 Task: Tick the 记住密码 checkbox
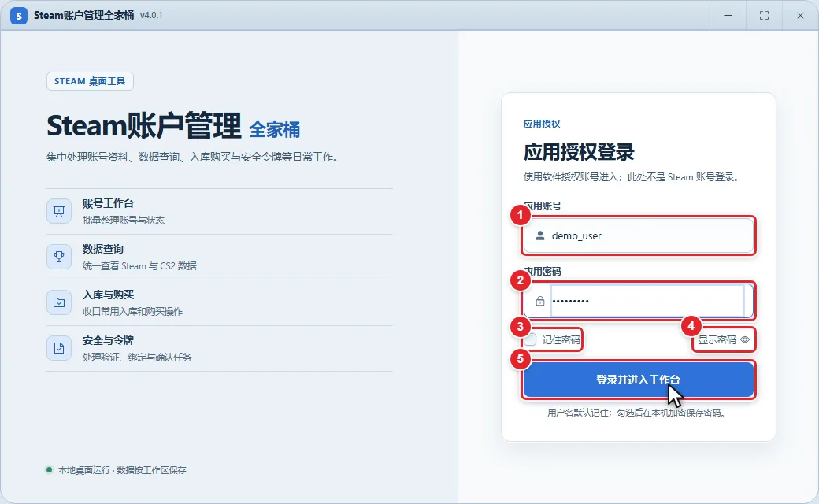531,340
